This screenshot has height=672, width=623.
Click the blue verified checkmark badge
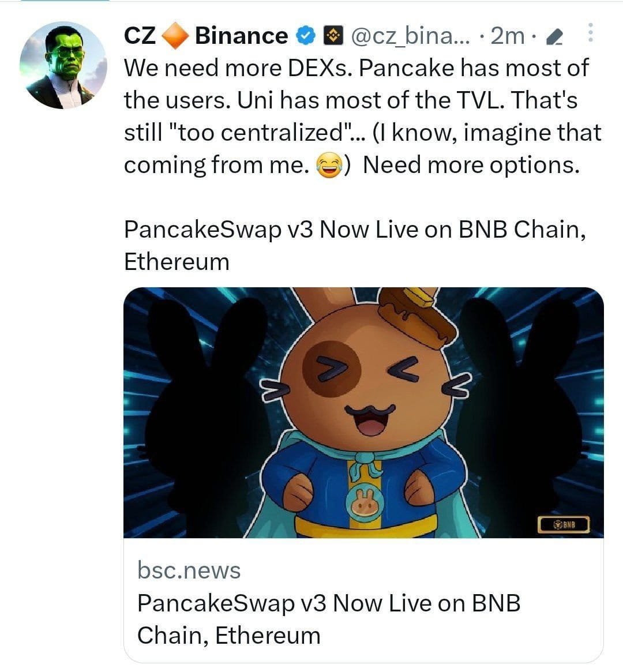(305, 35)
